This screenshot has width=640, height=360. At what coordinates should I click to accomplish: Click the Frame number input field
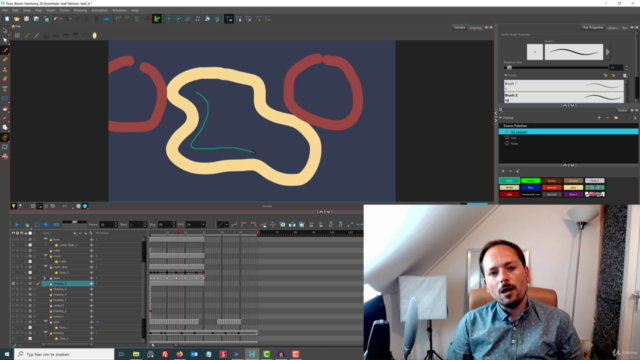[107, 224]
